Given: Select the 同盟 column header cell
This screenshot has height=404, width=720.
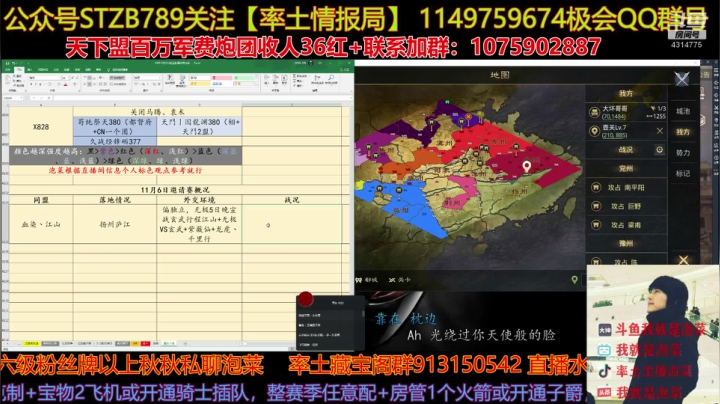Looking at the screenshot, I should point(41,200).
